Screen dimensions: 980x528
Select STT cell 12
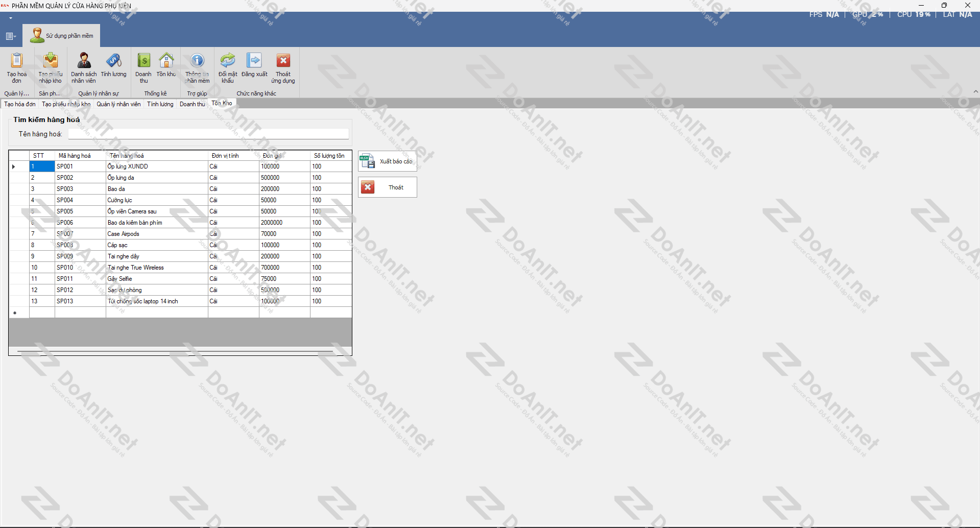[42, 290]
